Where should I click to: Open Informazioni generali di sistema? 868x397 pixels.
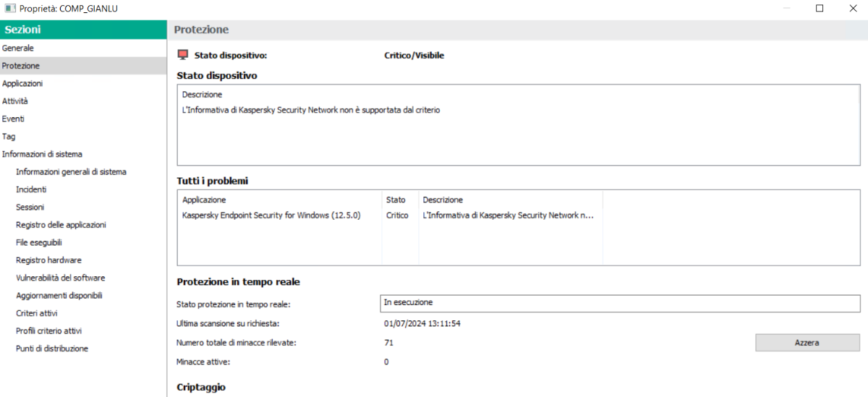point(71,172)
